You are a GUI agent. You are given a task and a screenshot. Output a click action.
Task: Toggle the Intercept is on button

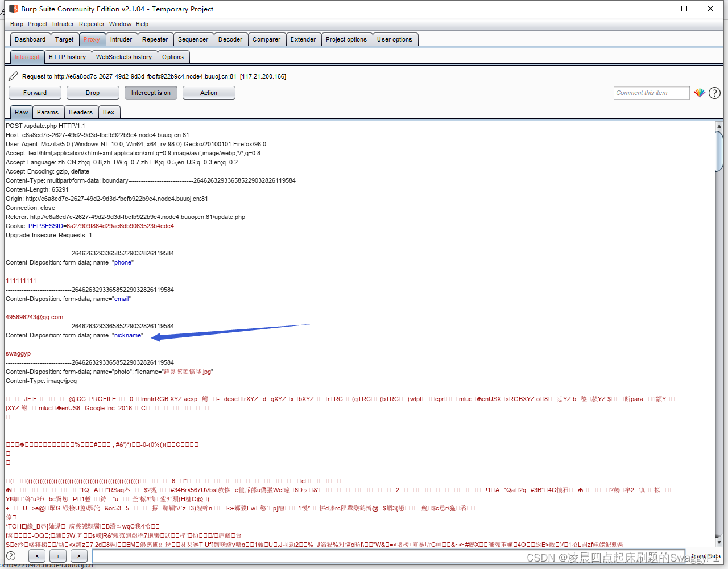151,93
